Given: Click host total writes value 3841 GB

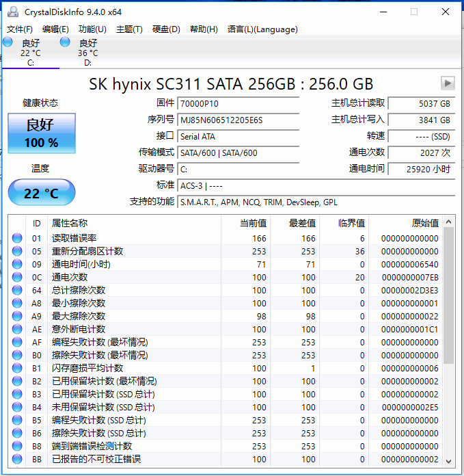Looking at the screenshot, I should [x=422, y=120].
